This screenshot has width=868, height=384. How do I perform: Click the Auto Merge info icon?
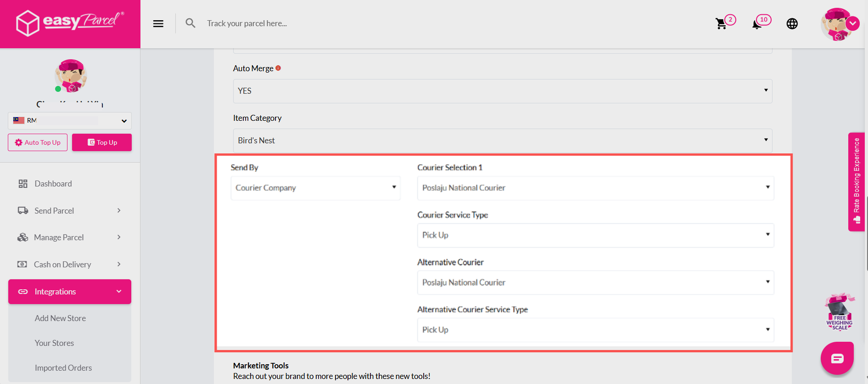278,68
